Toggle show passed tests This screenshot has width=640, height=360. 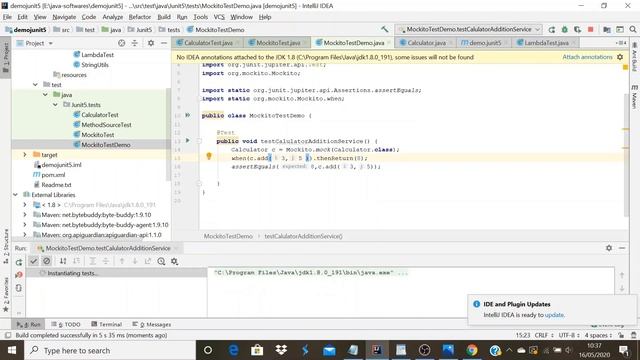click(33, 261)
